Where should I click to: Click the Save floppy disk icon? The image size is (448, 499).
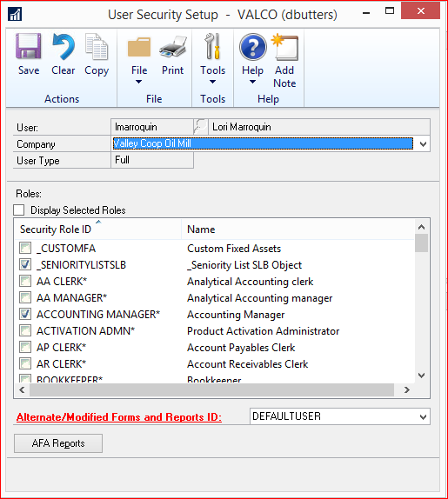tap(29, 46)
